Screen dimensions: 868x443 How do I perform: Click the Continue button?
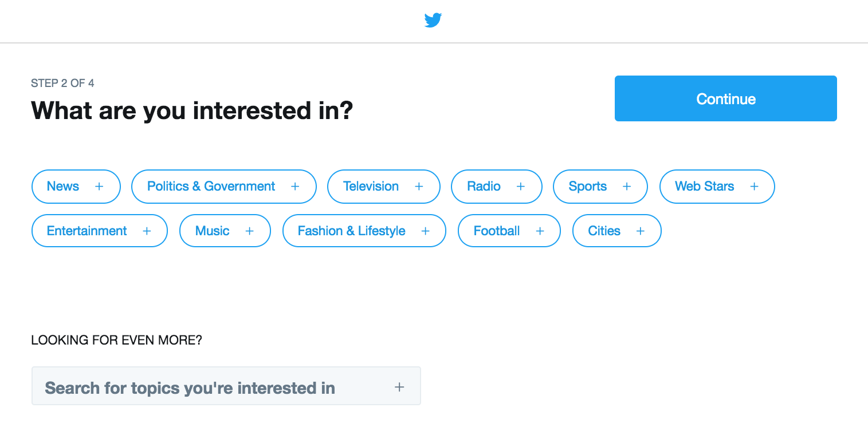pyautogui.click(x=726, y=98)
